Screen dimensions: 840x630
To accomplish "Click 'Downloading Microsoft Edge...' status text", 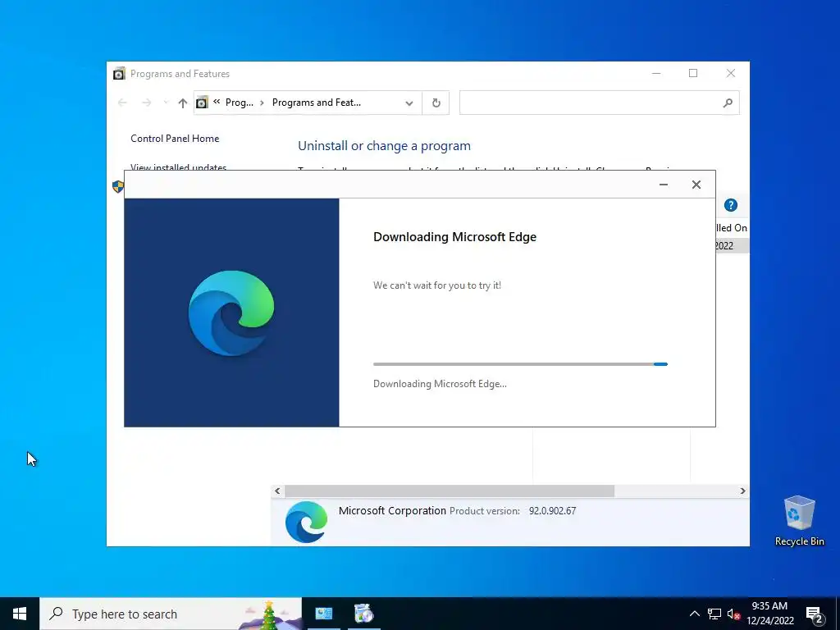I will coord(440,384).
